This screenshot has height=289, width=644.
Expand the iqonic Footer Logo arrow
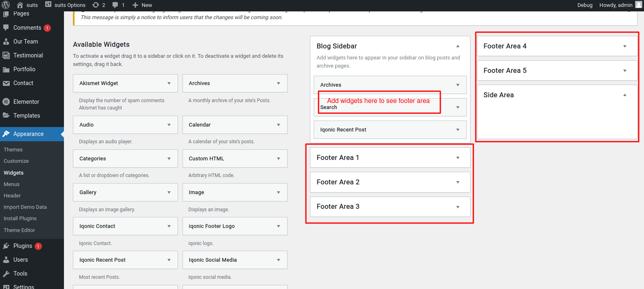279,226
